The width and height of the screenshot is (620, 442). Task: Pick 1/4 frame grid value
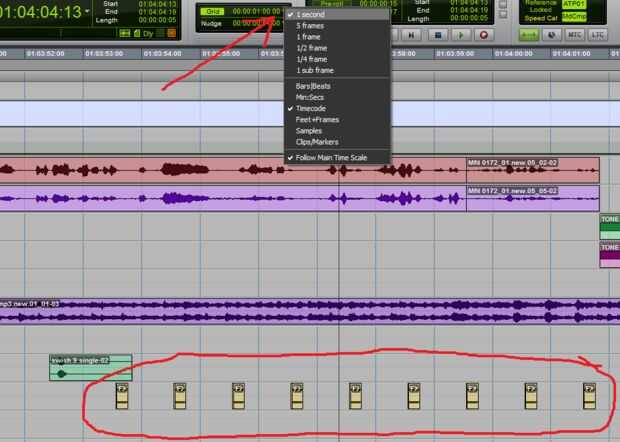[338, 59]
